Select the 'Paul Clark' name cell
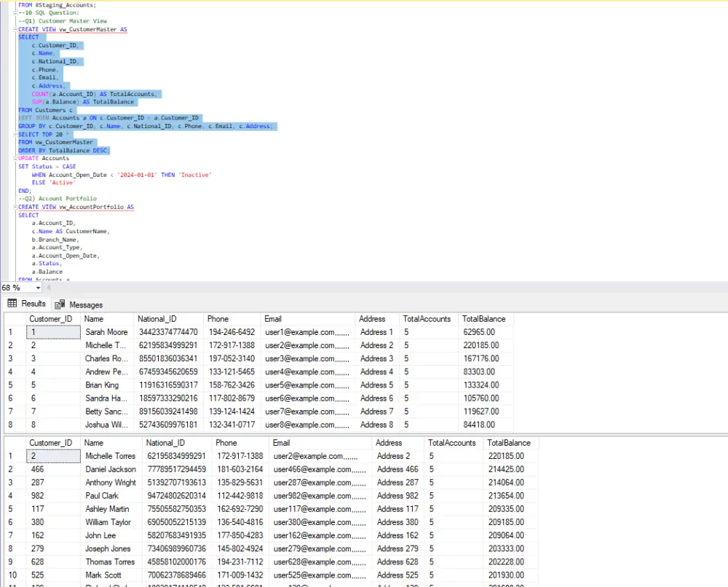The width and height of the screenshot is (728, 587). (x=111, y=495)
